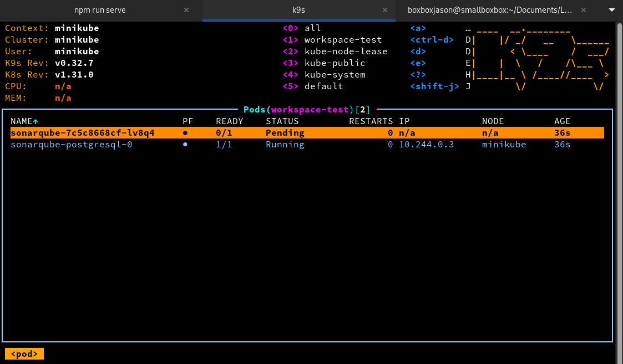Click the RESTARTS column header
Viewport: 623px width, 364px height.
click(x=371, y=121)
